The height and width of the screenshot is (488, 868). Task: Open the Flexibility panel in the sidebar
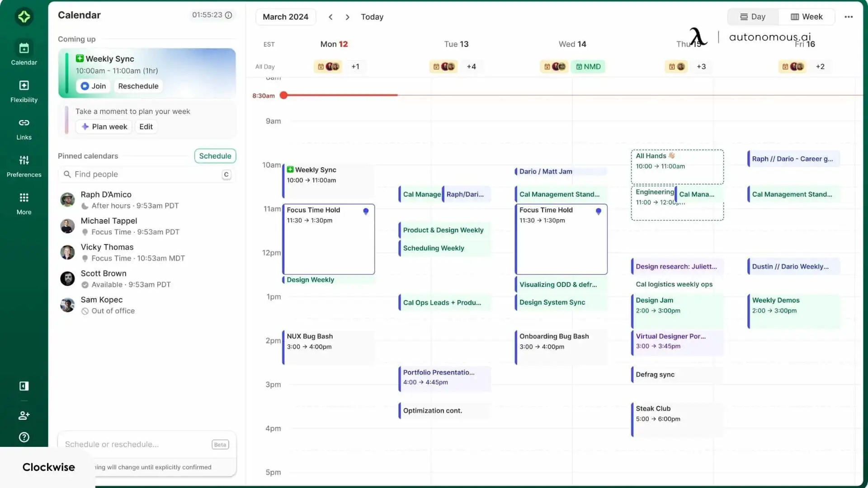click(x=24, y=90)
